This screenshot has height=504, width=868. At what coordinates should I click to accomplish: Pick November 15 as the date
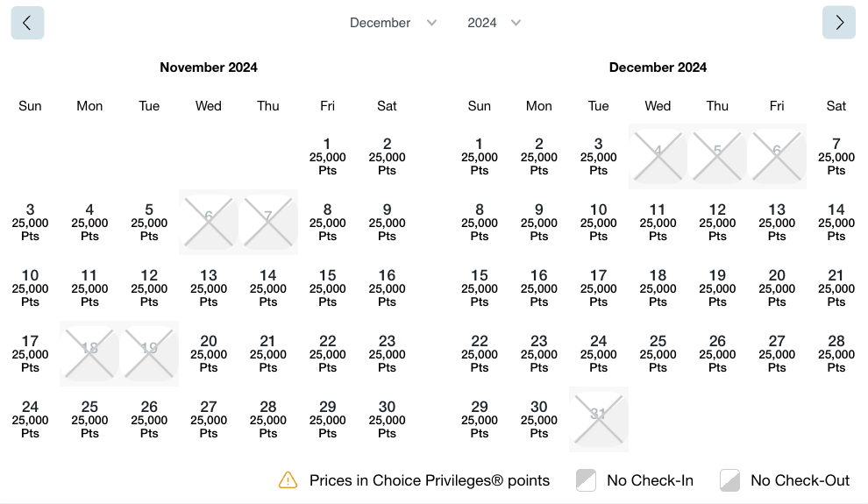coord(327,288)
